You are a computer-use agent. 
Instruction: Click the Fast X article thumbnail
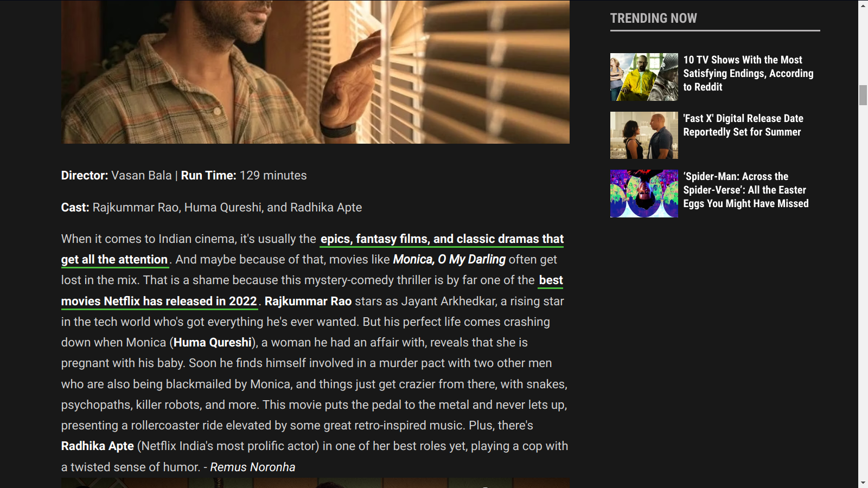pos(644,135)
